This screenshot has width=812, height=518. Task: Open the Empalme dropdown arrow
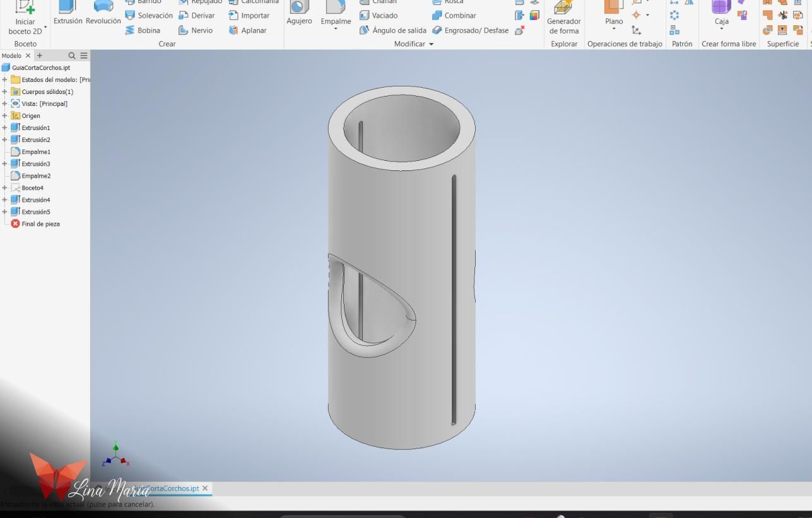(336, 29)
